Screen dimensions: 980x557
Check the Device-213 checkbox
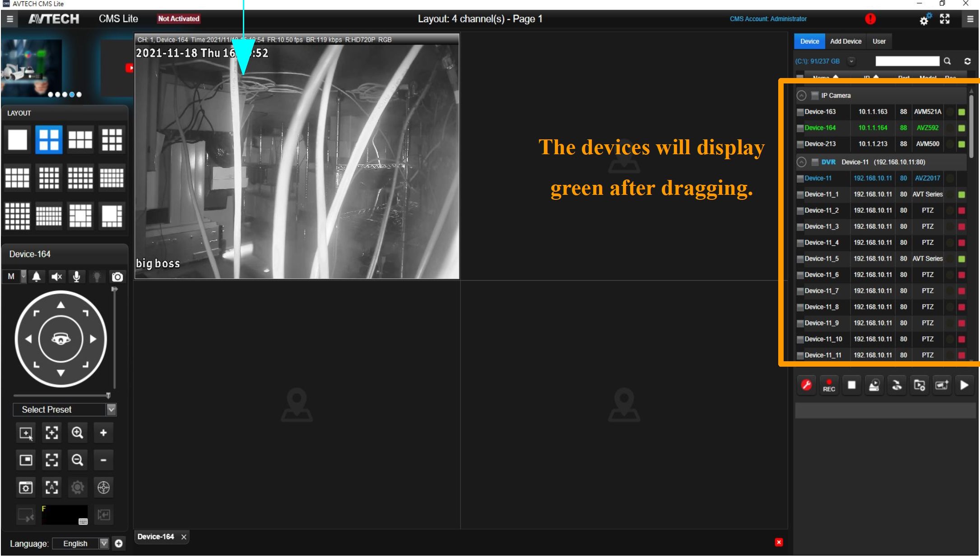800,144
